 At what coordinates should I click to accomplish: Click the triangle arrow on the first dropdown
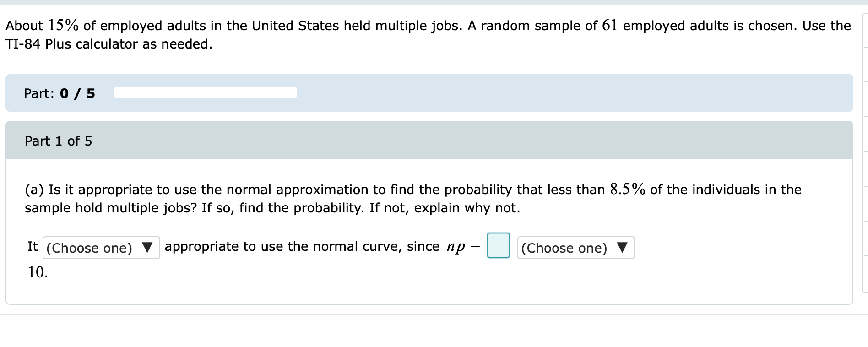pyautogui.click(x=148, y=248)
